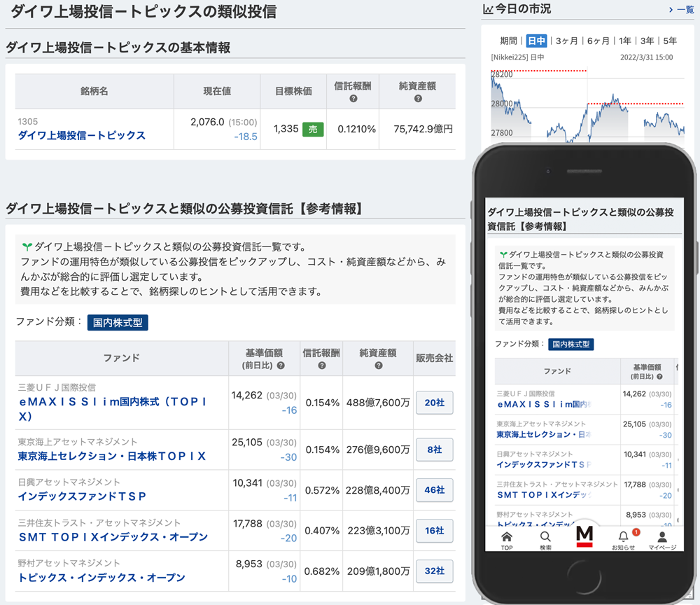Click the green 売 badge next to 1,335
The image size is (700, 605).
pyautogui.click(x=313, y=130)
